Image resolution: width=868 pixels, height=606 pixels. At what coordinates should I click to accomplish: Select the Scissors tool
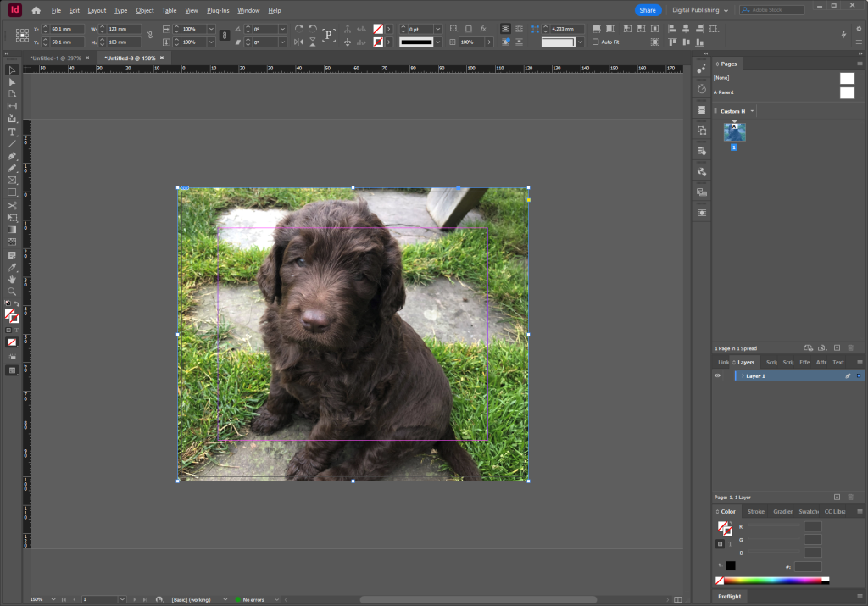coord(12,205)
